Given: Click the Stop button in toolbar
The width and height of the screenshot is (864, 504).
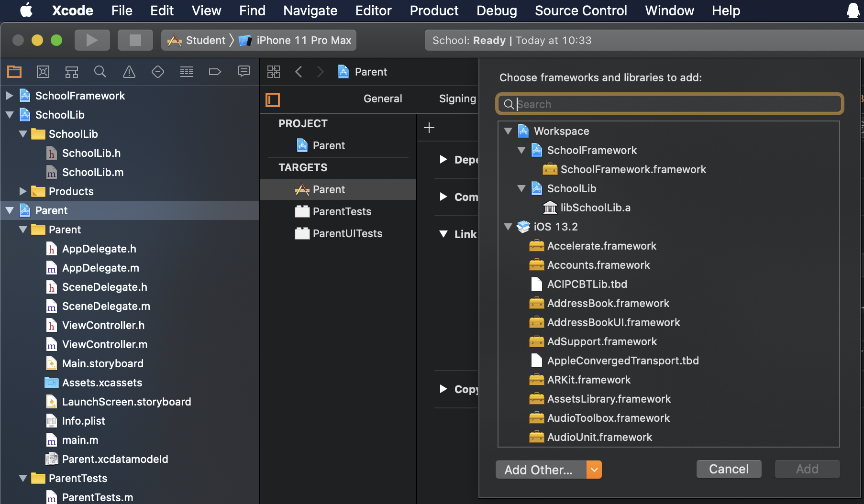Looking at the screenshot, I should coord(135,40).
